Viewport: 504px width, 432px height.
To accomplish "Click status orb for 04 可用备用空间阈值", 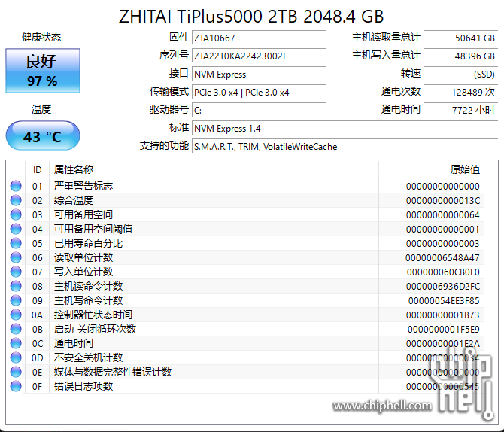I will click(16, 229).
